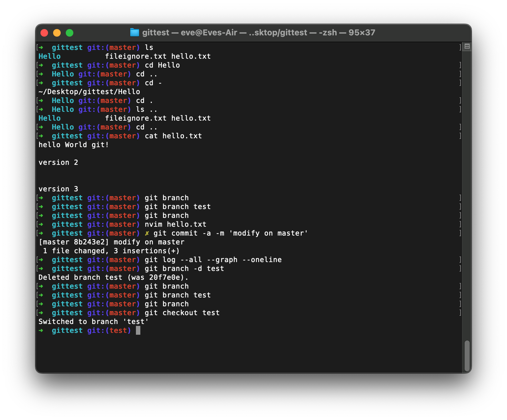Click the 'version 3' output line
507x420 pixels.
[x=58, y=189]
